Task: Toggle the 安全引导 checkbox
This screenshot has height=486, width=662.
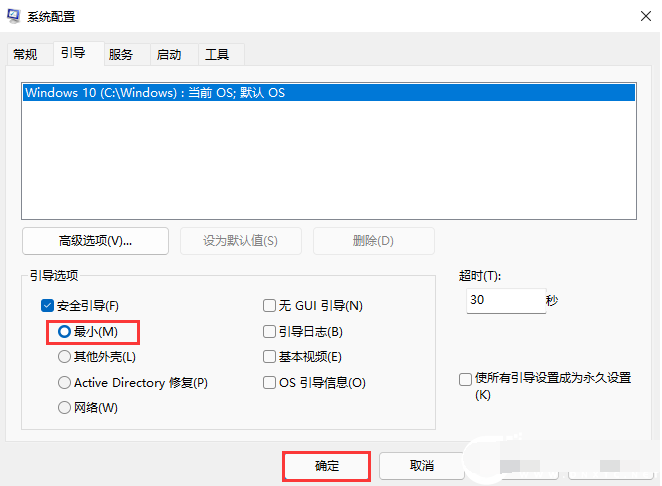Action: click(x=47, y=306)
